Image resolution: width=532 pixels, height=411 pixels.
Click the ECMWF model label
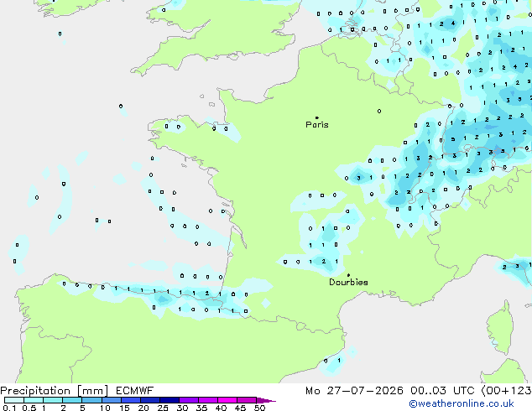[x=135, y=391]
